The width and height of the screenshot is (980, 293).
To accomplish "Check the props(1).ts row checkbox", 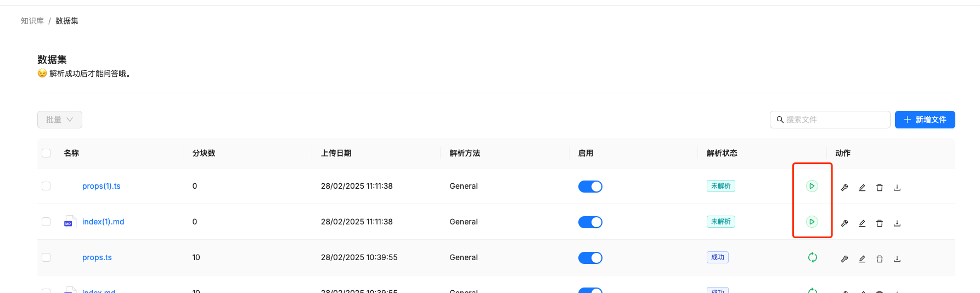I will tap(46, 186).
